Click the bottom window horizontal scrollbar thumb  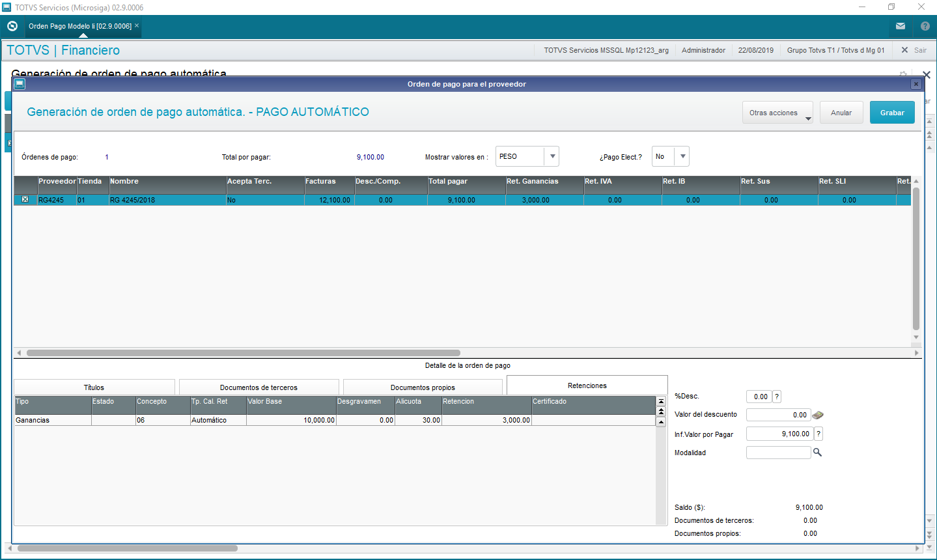(128, 548)
